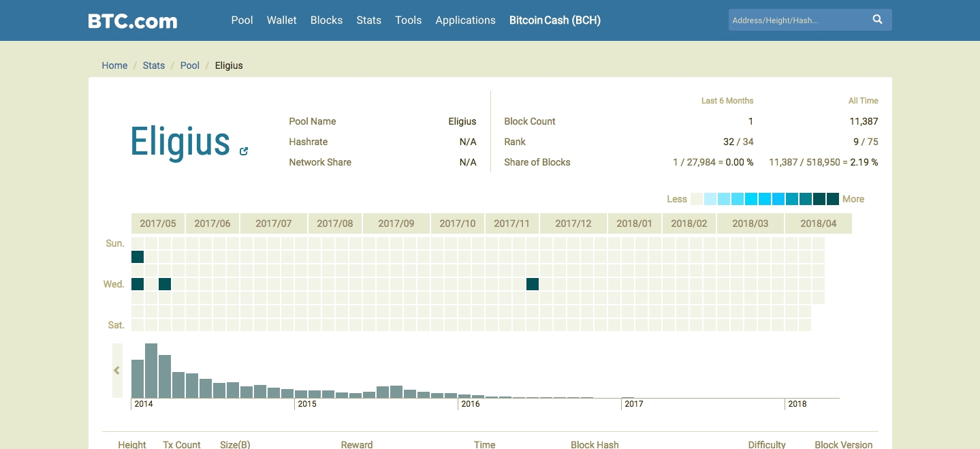
Task: Select the lightest legend swatch beside Less
Action: pyautogui.click(x=697, y=199)
